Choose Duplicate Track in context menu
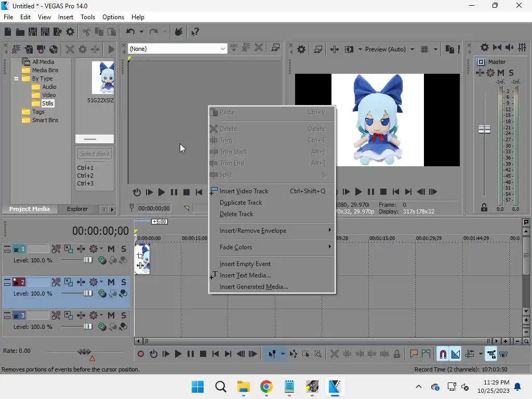This screenshot has width=532, height=399. click(x=272, y=203)
